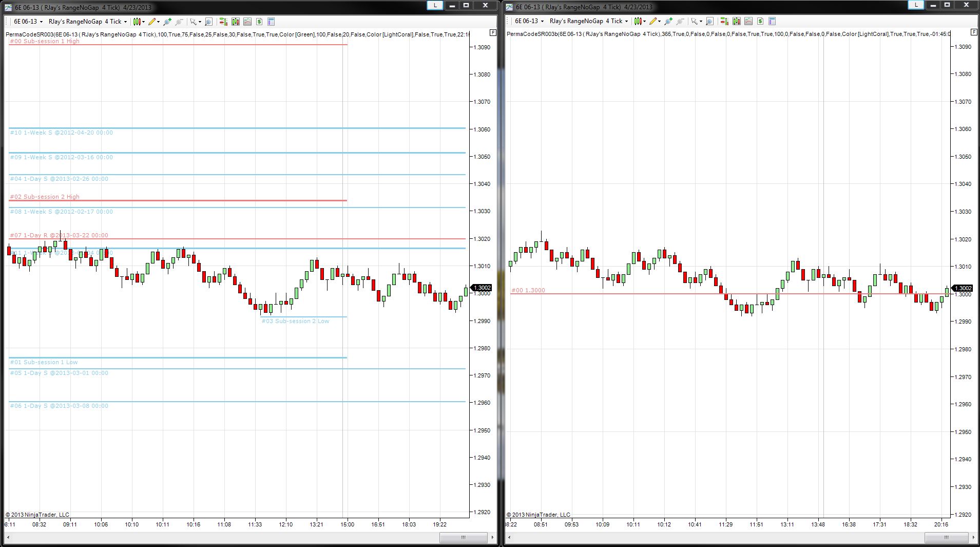Toggle the L link button on right window
The width and height of the screenshot is (980, 547).
[x=916, y=5]
